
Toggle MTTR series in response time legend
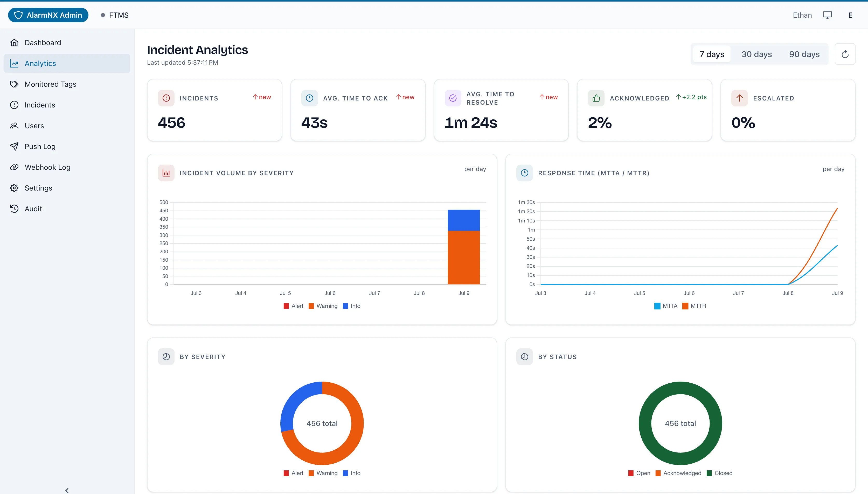click(x=694, y=306)
